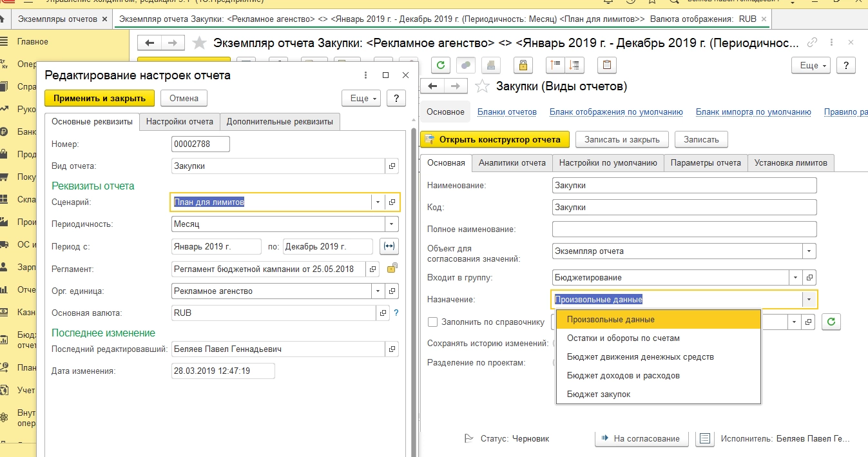Open the Аналитики отчета tab
The height and width of the screenshot is (457, 868).
[x=512, y=162]
